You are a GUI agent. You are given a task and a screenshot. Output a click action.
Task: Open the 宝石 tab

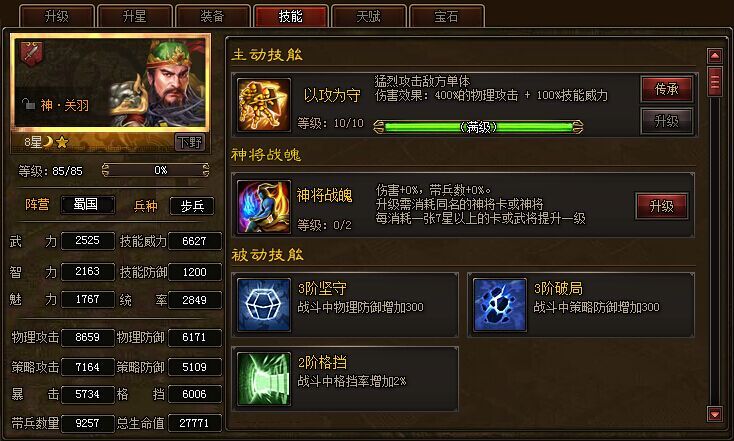[x=446, y=16]
